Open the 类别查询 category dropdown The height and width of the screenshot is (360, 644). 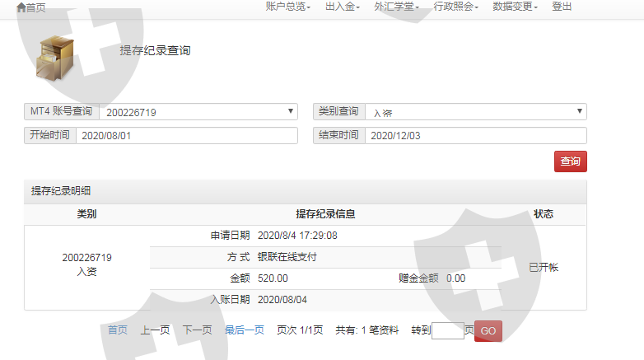[475, 112]
